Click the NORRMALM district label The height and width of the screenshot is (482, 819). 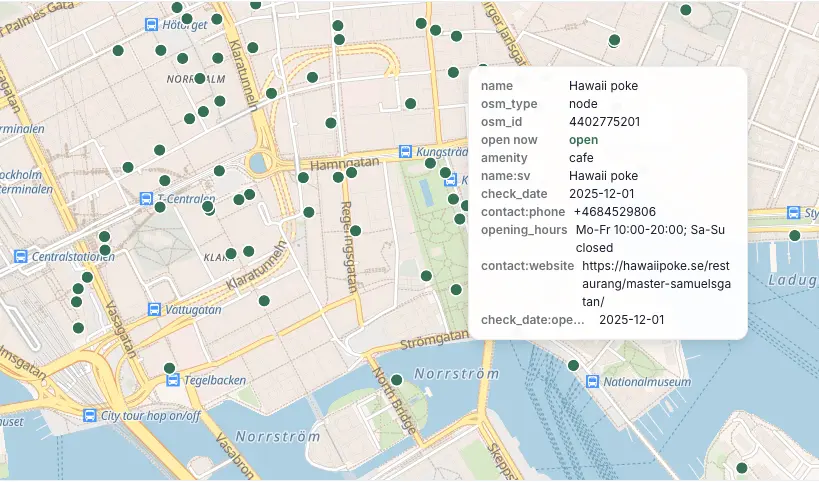click(x=196, y=79)
